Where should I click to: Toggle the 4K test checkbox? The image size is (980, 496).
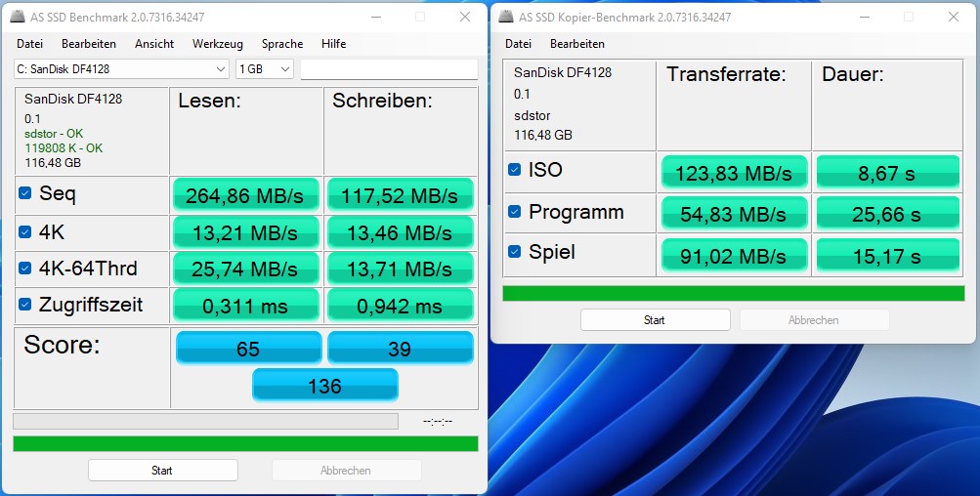click(25, 232)
